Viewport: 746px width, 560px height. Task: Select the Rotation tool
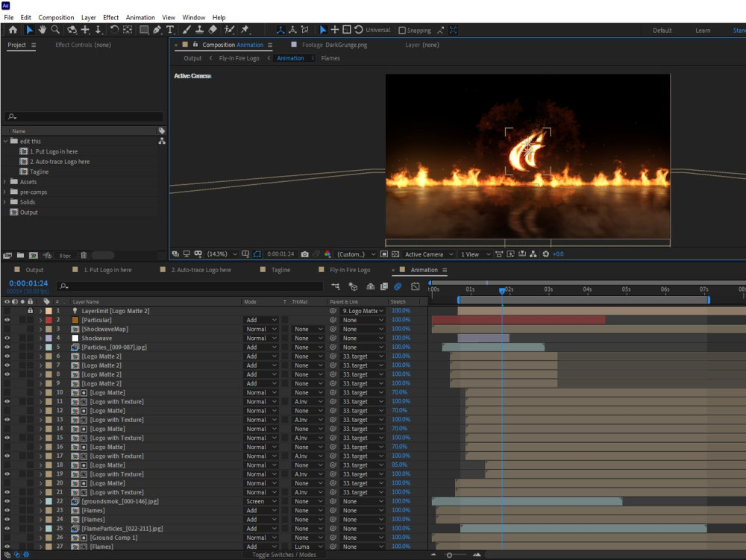[114, 30]
